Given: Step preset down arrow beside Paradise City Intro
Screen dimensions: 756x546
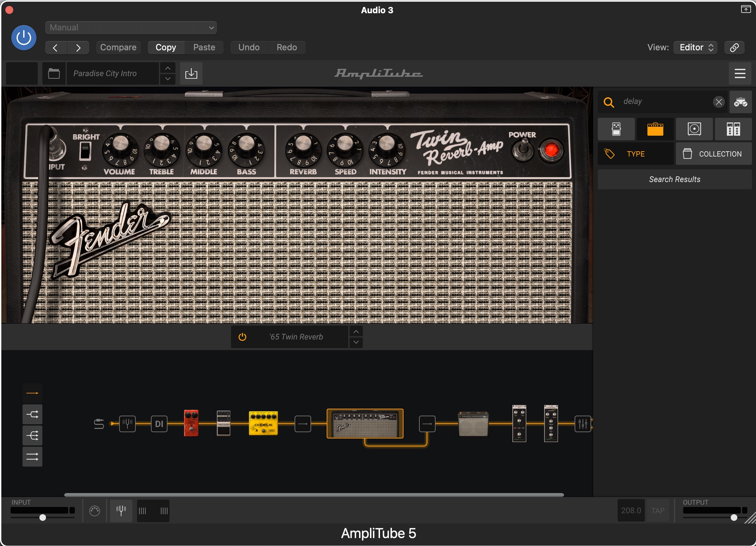Looking at the screenshot, I should click(168, 79).
